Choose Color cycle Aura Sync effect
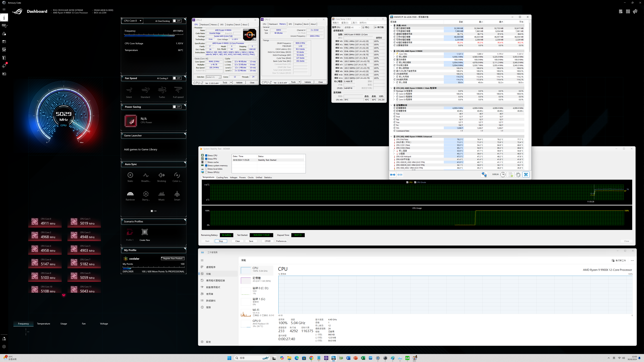Viewport: 644px width, 362px height. pyautogui.click(x=177, y=177)
